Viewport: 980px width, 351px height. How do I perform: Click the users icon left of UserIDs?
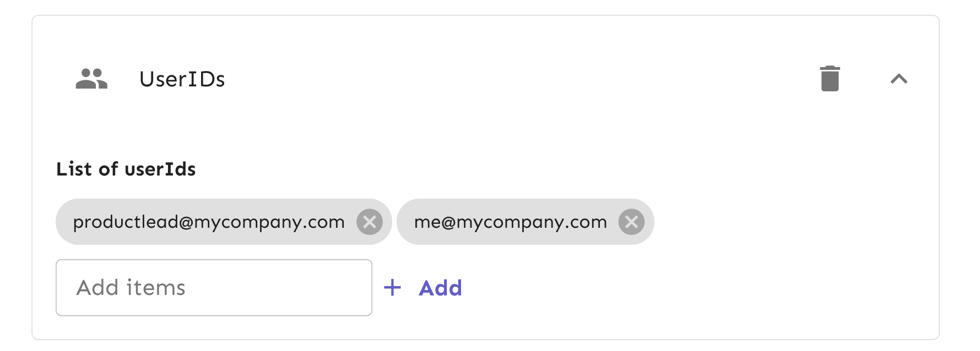coord(91,79)
